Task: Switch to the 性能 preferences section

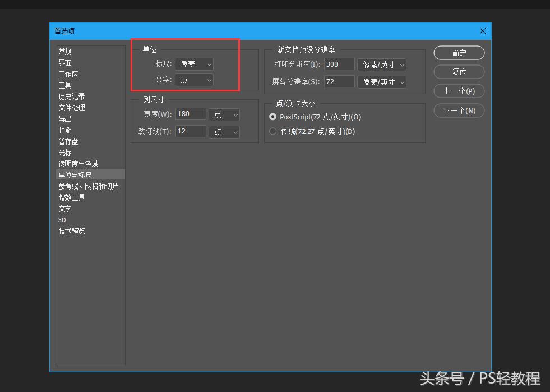Action: tap(64, 130)
